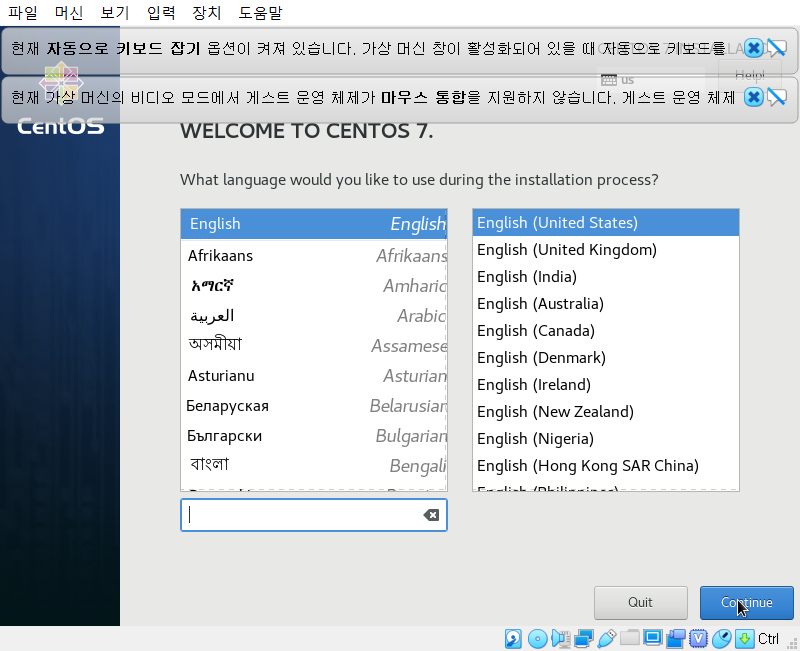Open the 파일 menu
The image size is (800, 651).
point(22,12)
